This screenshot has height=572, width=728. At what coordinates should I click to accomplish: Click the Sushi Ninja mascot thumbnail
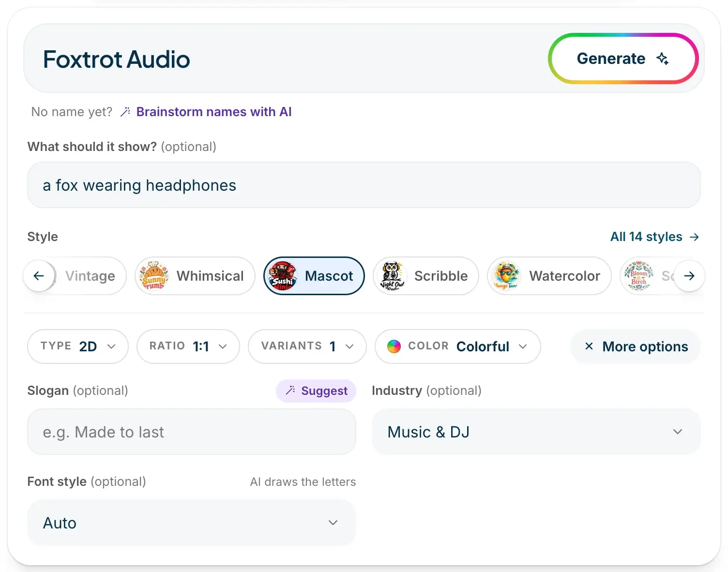click(283, 276)
